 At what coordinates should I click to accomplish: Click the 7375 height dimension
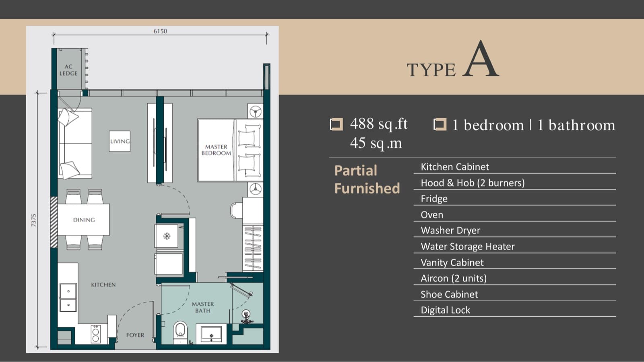pyautogui.click(x=34, y=220)
